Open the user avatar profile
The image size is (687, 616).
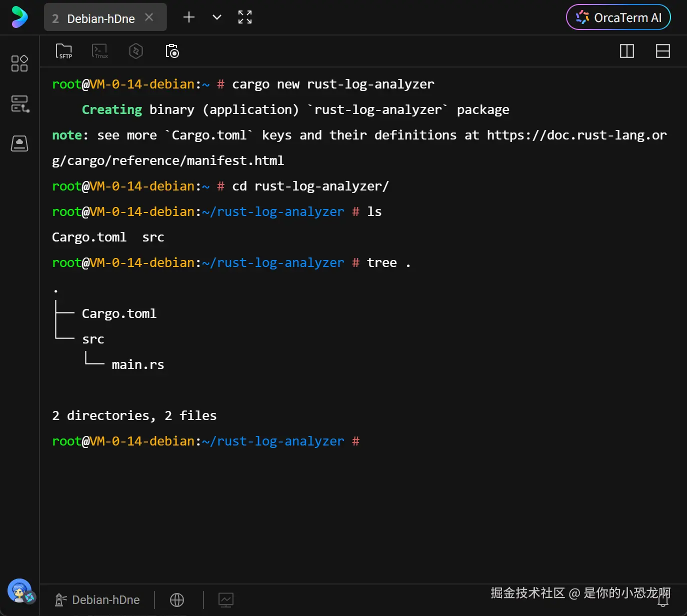point(20,591)
